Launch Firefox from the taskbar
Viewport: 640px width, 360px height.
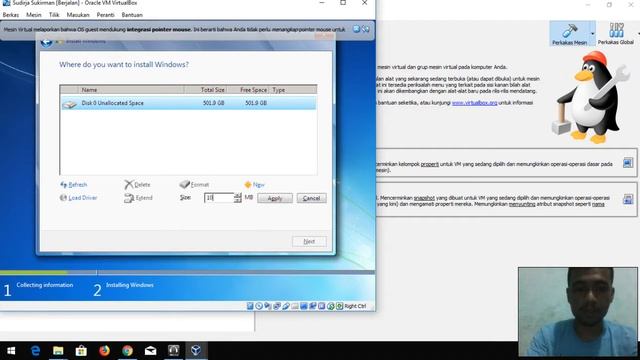(x=104, y=351)
